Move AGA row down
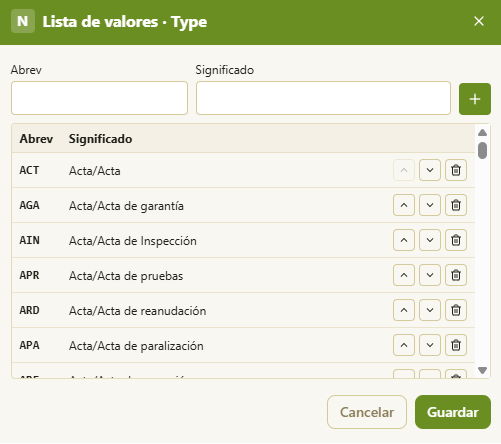The image size is (501, 444). click(430, 205)
